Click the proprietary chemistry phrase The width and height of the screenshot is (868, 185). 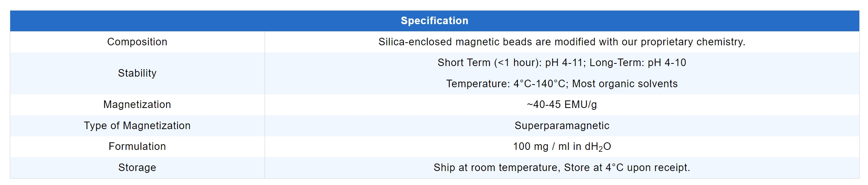point(693,42)
